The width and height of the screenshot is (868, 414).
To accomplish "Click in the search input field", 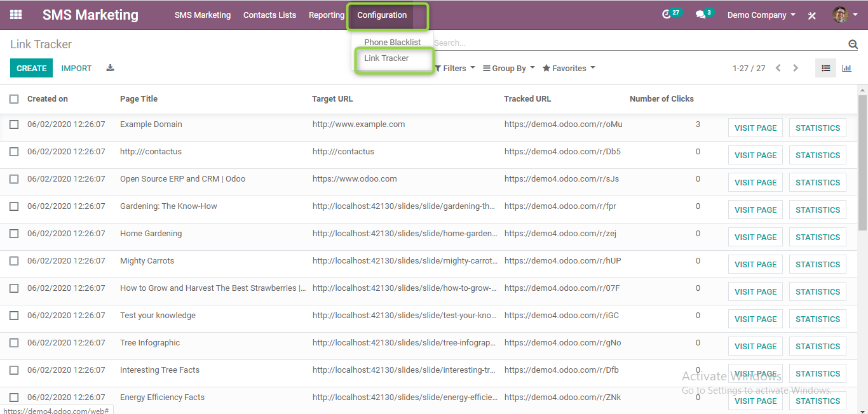I will point(639,43).
